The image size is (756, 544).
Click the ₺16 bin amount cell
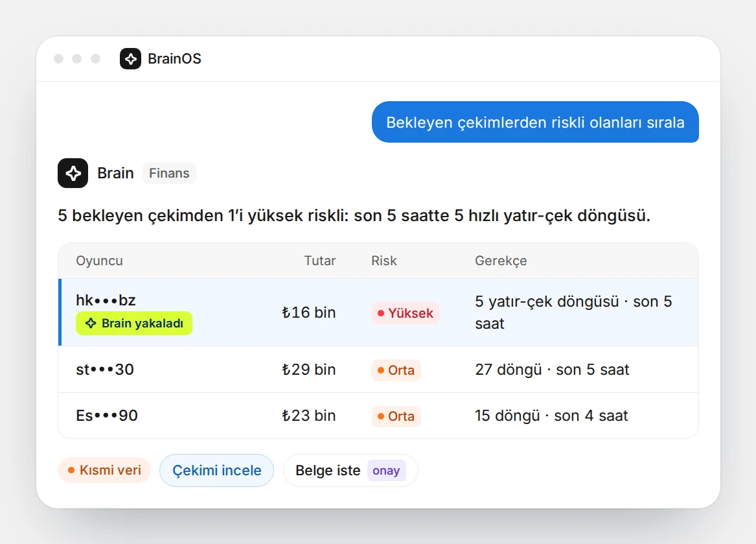pyautogui.click(x=308, y=313)
